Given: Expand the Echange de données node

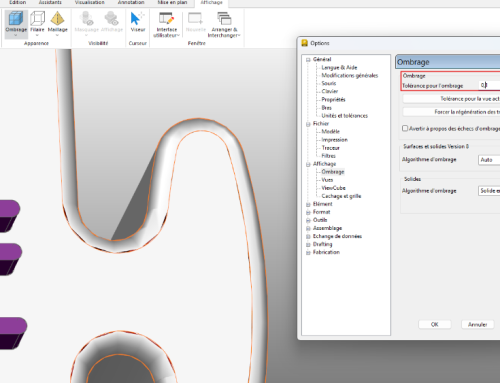Looking at the screenshot, I should coord(308,237).
